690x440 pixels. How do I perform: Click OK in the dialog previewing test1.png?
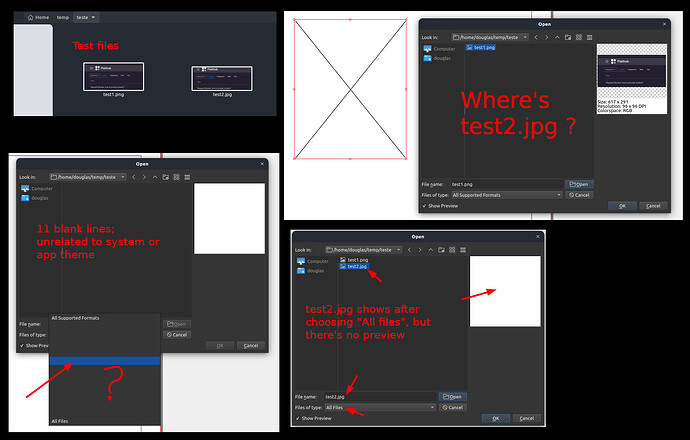tap(622, 206)
